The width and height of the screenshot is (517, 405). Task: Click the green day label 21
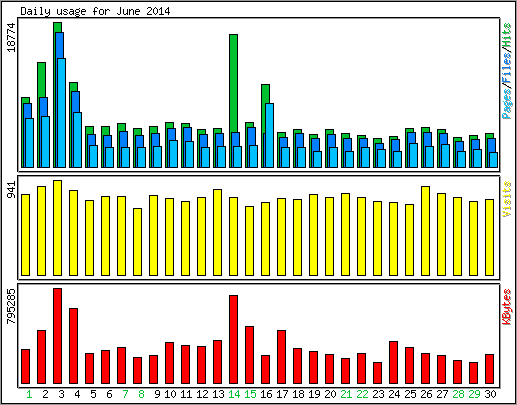346,395
